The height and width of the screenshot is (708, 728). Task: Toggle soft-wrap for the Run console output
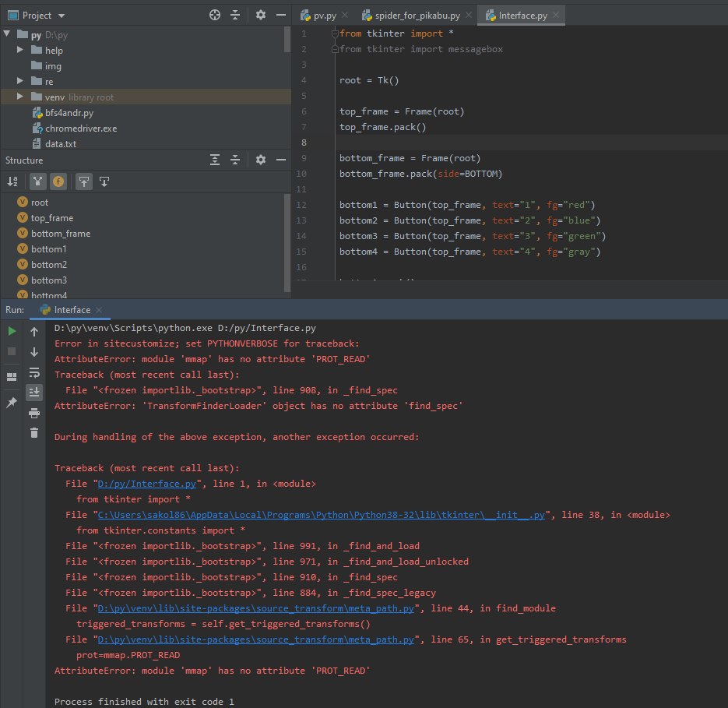click(x=34, y=372)
